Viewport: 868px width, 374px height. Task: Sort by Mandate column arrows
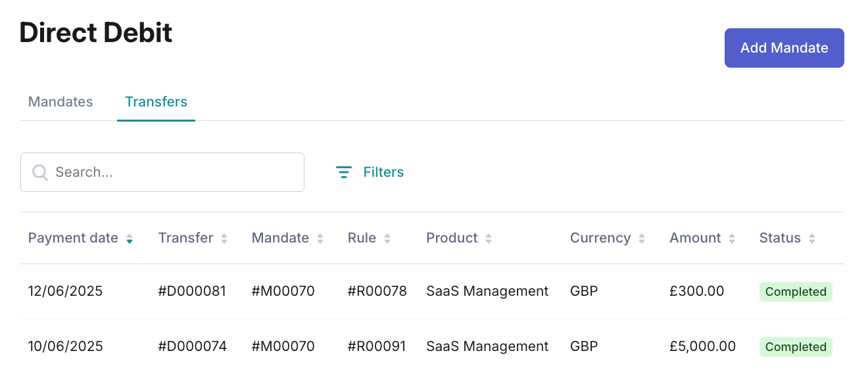pyautogui.click(x=320, y=239)
